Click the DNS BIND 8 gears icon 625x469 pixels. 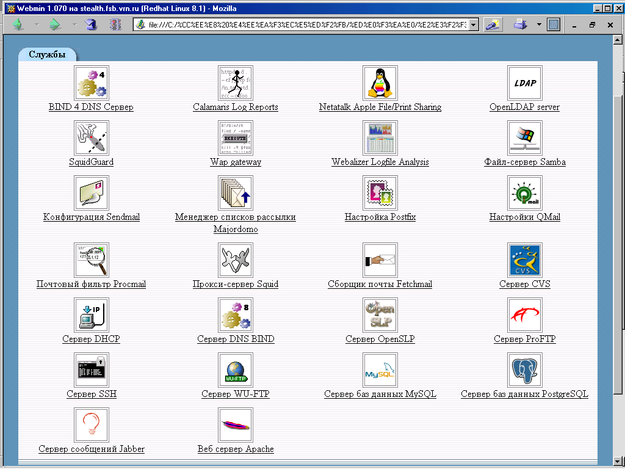(x=236, y=315)
